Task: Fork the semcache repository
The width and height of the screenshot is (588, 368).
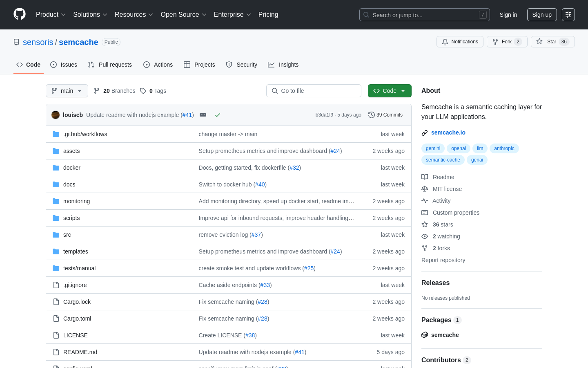Action: pos(507,42)
